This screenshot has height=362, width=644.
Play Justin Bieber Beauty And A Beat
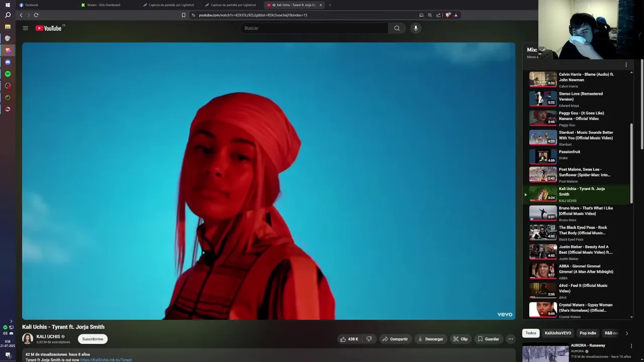click(x=576, y=252)
